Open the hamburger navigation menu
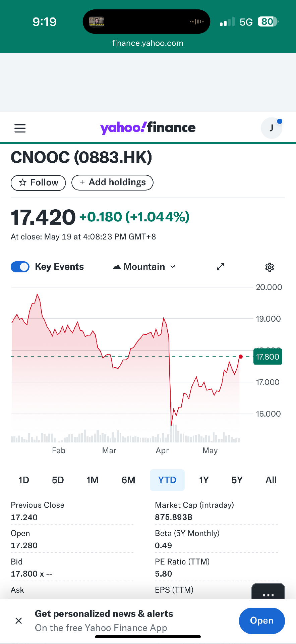This screenshot has width=296, height=644. click(20, 128)
